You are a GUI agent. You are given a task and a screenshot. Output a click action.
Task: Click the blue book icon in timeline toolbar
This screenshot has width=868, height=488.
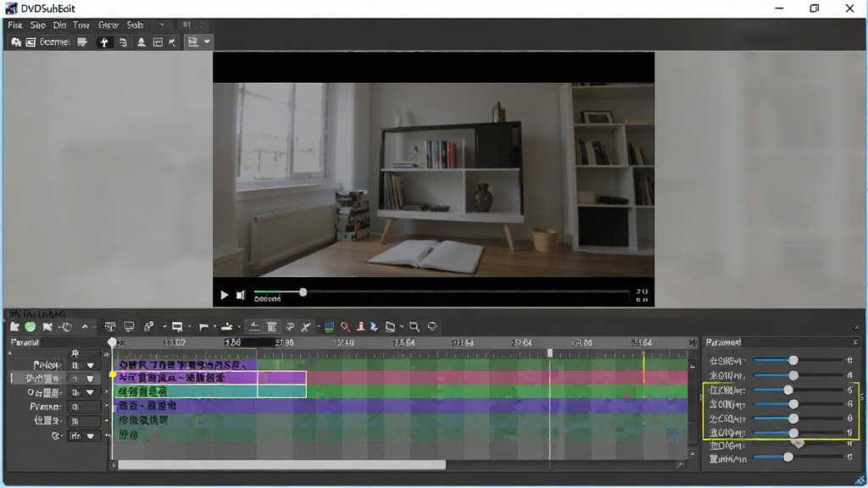[x=329, y=327]
